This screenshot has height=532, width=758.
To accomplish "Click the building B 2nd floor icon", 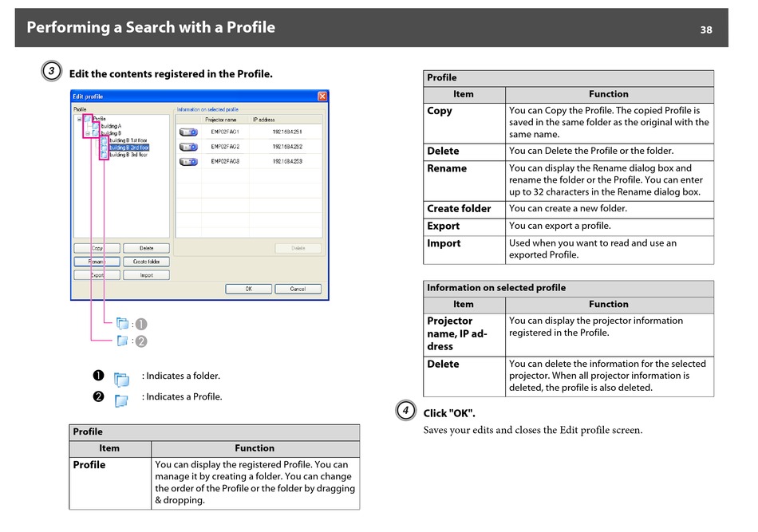I will (104, 148).
